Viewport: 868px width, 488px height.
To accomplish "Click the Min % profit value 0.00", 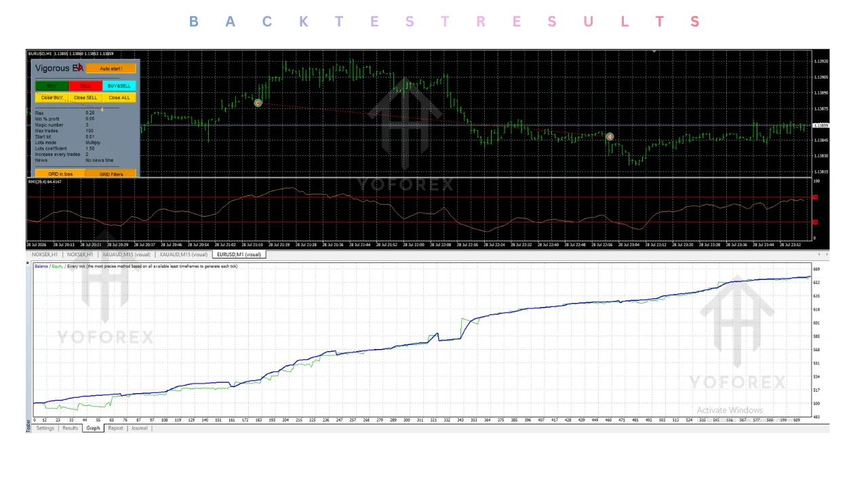I will [90, 119].
